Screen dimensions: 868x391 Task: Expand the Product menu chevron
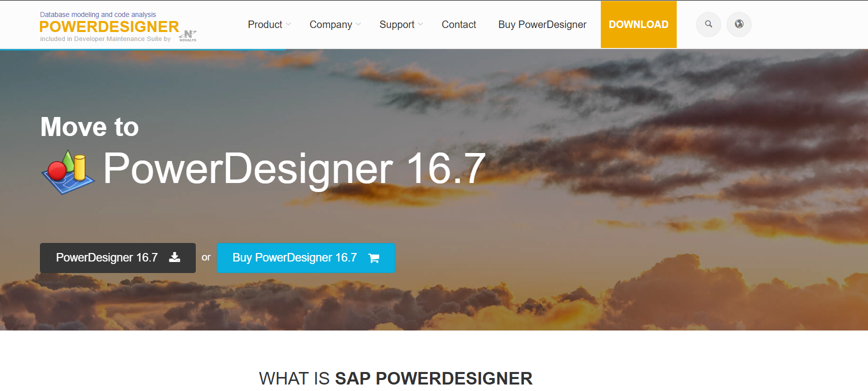[x=288, y=24]
